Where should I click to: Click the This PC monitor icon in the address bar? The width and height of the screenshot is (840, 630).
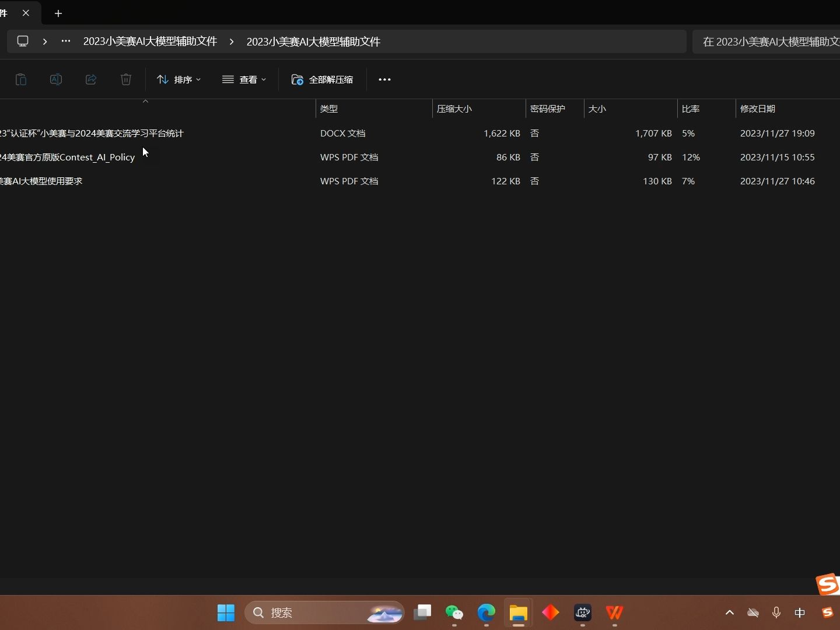[x=23, y=41]
